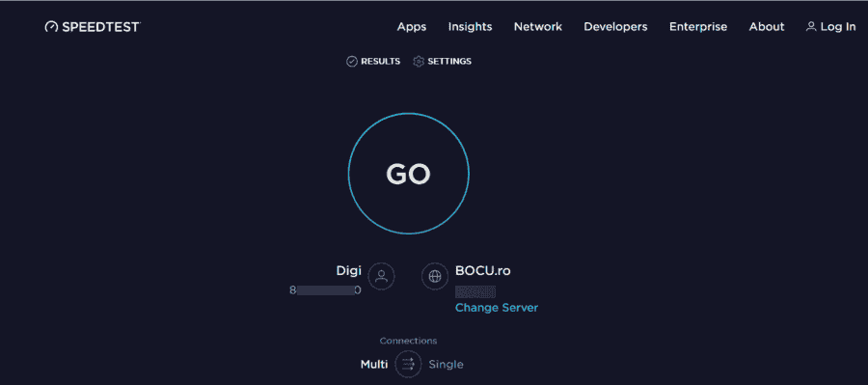This screenshot has height=385, width=868.
Task: Open the Network menu
Action: click(x=538, y=27)
